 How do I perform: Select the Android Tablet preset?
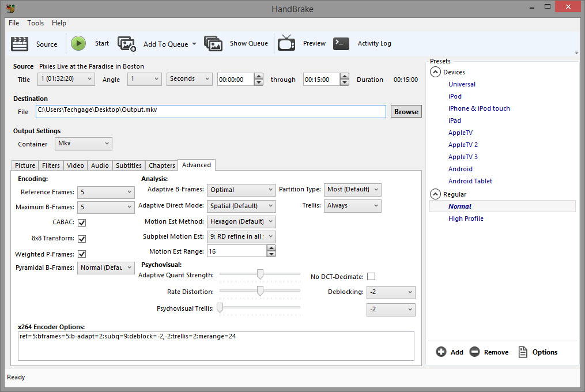[x=470, y=182]
